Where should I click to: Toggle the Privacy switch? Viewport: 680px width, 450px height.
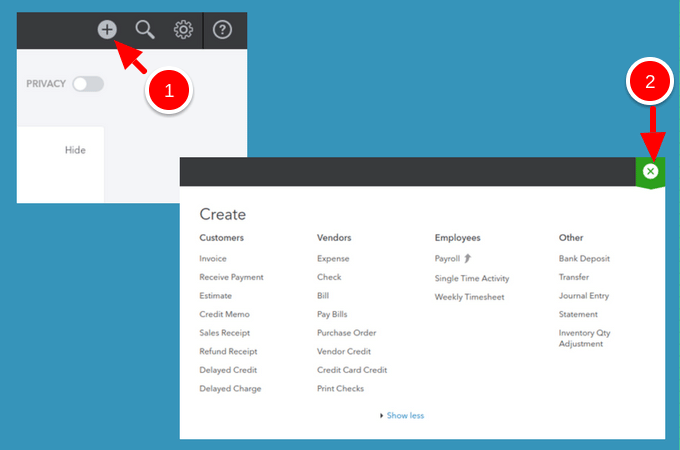point(87,84)
